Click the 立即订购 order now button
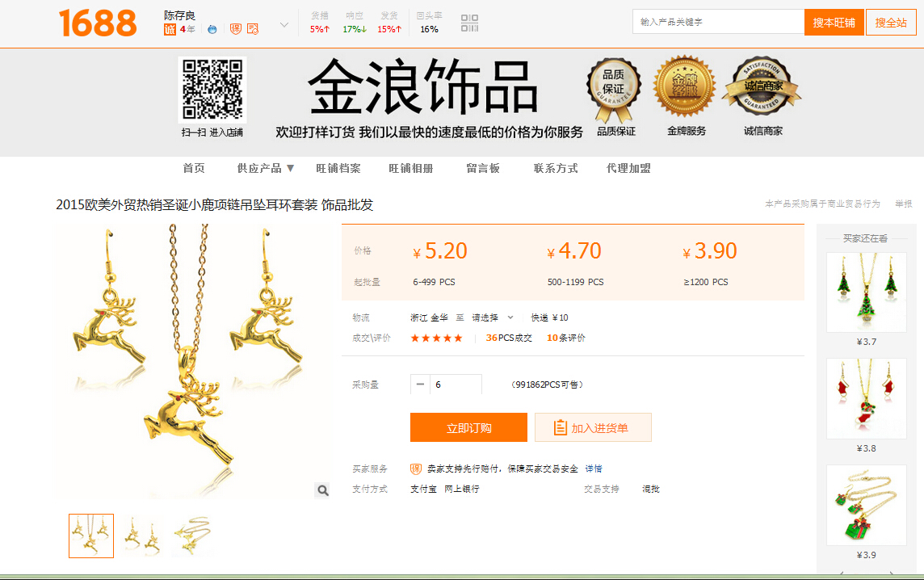The height and width of the screenshot is (580, 924). click(468, 428)
